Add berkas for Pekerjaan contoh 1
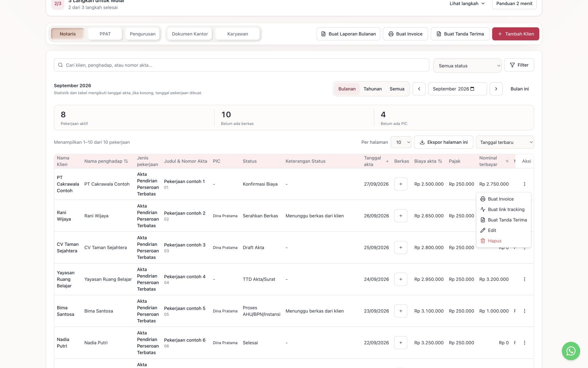Viewport: 588px width, 368px height. (x=400, y=184)
